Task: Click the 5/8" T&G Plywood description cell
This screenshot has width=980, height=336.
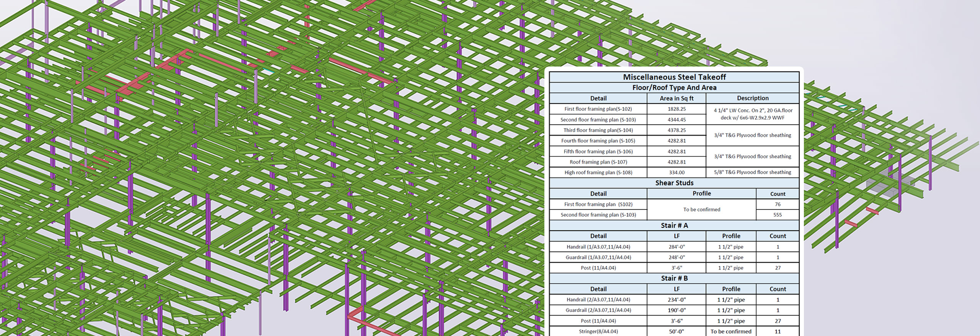Action: [753, 172]
